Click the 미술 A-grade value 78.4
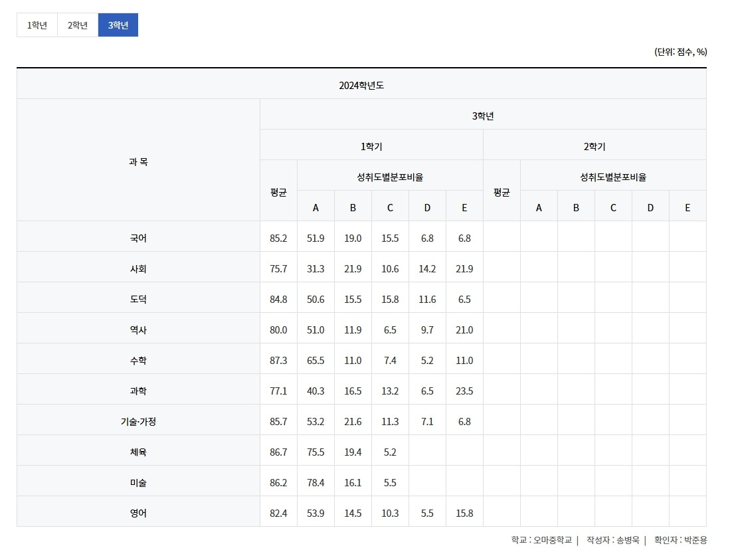 pyautogui.click(x=316, y=482)
